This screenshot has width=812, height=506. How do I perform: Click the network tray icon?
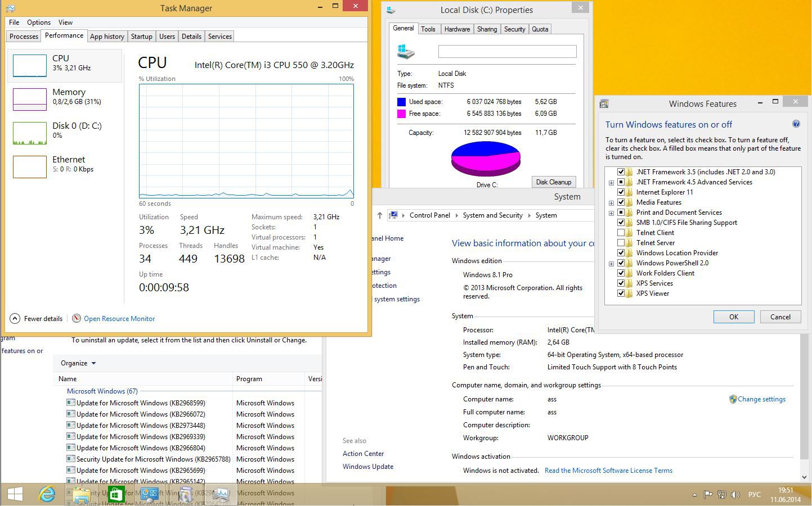pyautogui.click(x=722, y=495)
